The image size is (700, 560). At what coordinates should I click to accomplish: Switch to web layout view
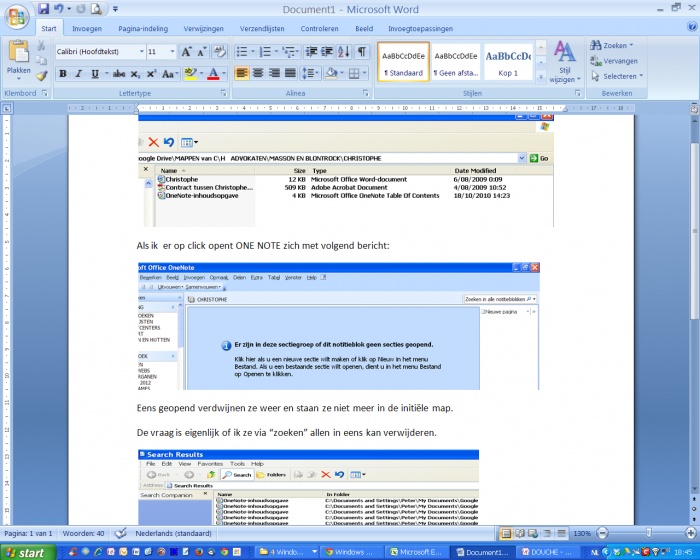pyautogui.click(x=533, y=533)
